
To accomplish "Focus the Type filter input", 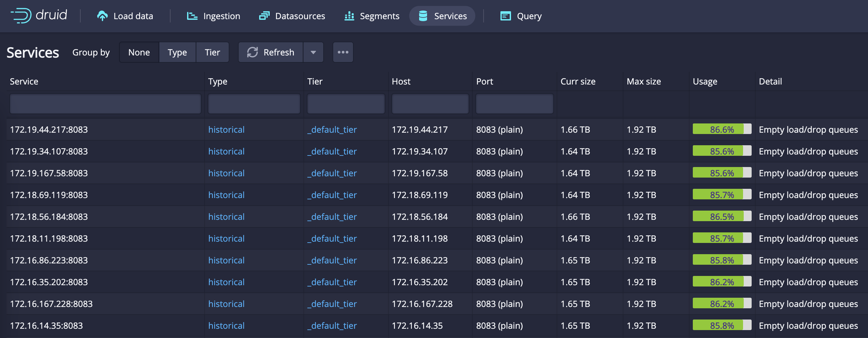I will click(254, 104).
